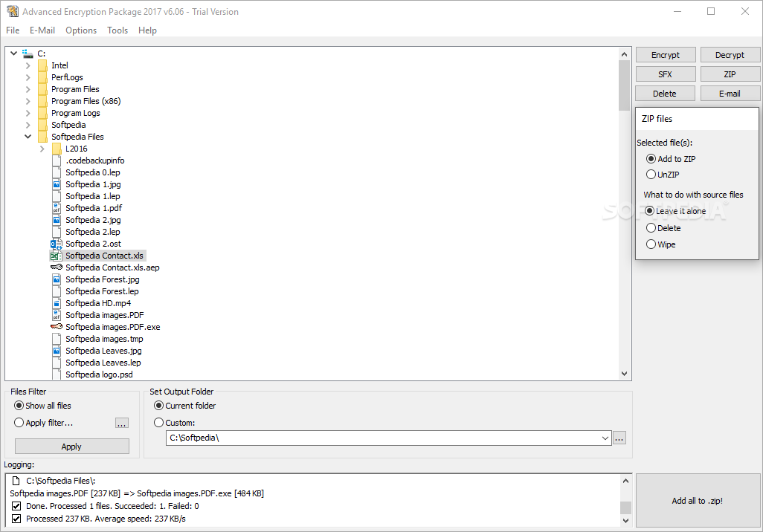Click the document icon in the logging pane

pyautogui.click(x=16, y=481)
